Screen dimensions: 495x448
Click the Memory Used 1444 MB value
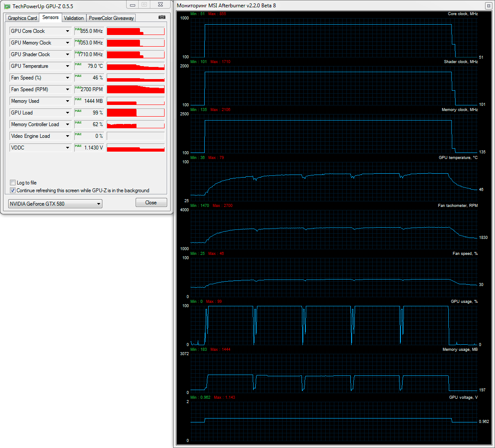pyautogui.click(x=89, y=101)
